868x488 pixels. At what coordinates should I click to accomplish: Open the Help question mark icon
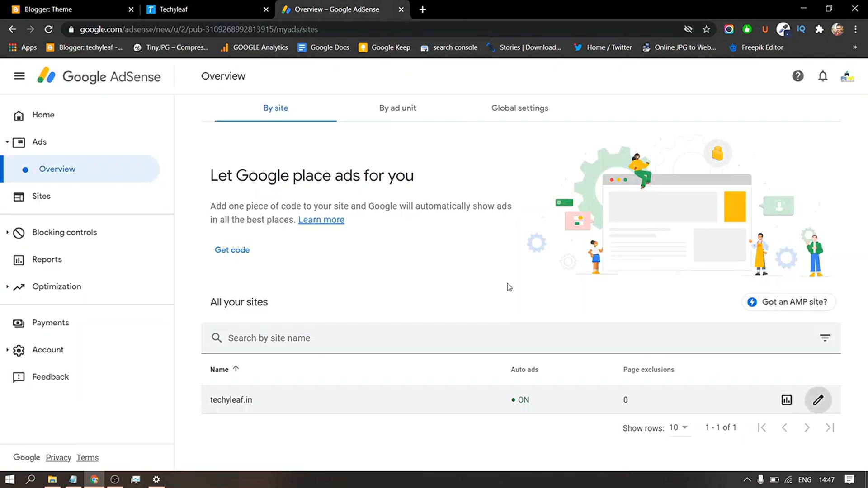click(x=797, y=76)
